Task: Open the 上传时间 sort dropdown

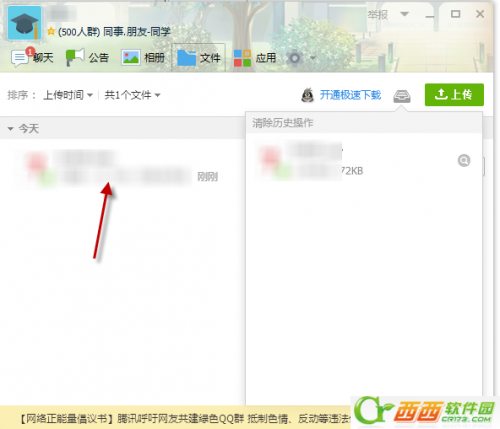Action: (68, 95)
